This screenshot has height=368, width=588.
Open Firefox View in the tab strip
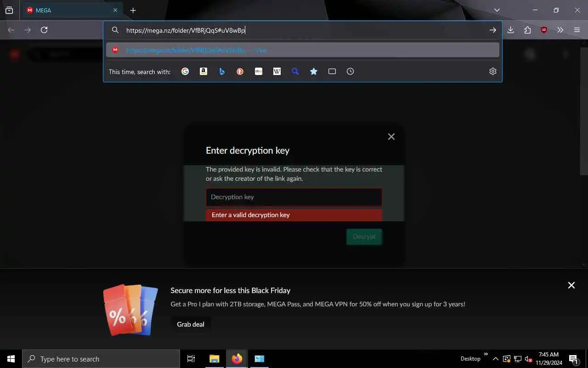tap(9, 10)
